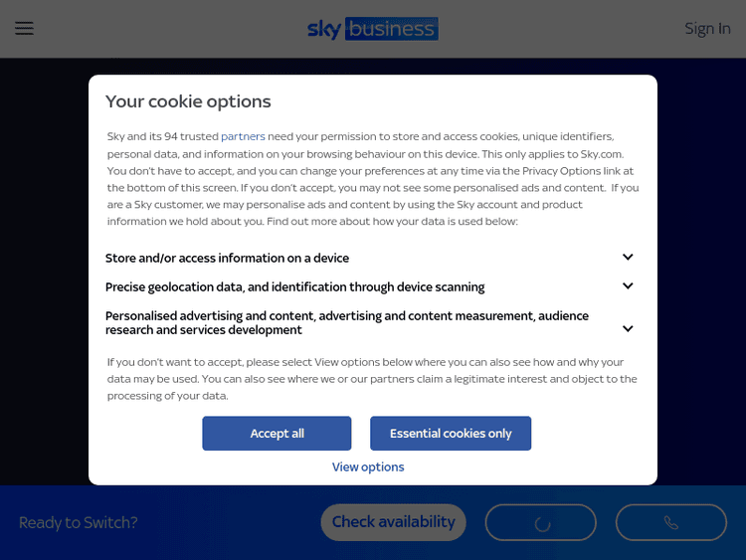Expand the Personalised advertising and content chevron
The width and height of the screenshot is (746, 560).
628,328
